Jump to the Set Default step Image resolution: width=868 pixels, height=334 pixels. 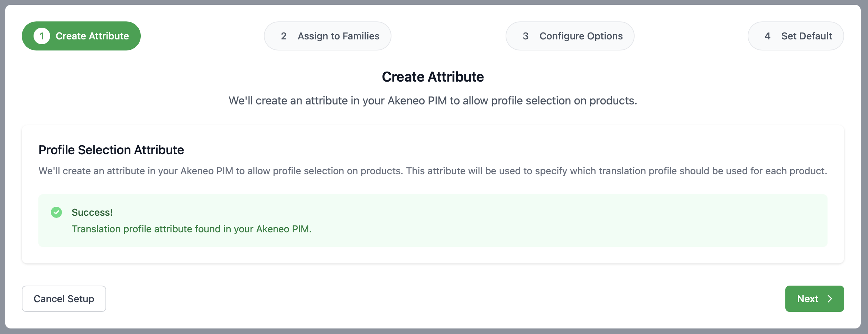point(806,36)
